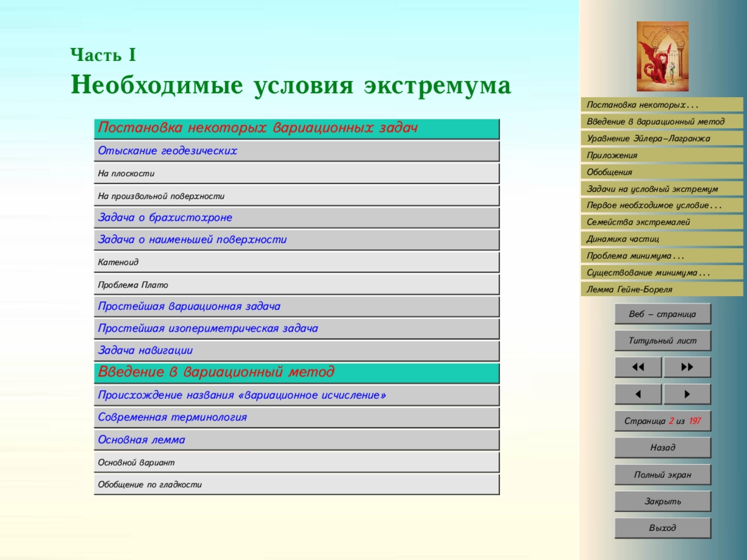Open subsection Проблема Плато
Screen dimensions: 747x560
(x=297, y=284)
